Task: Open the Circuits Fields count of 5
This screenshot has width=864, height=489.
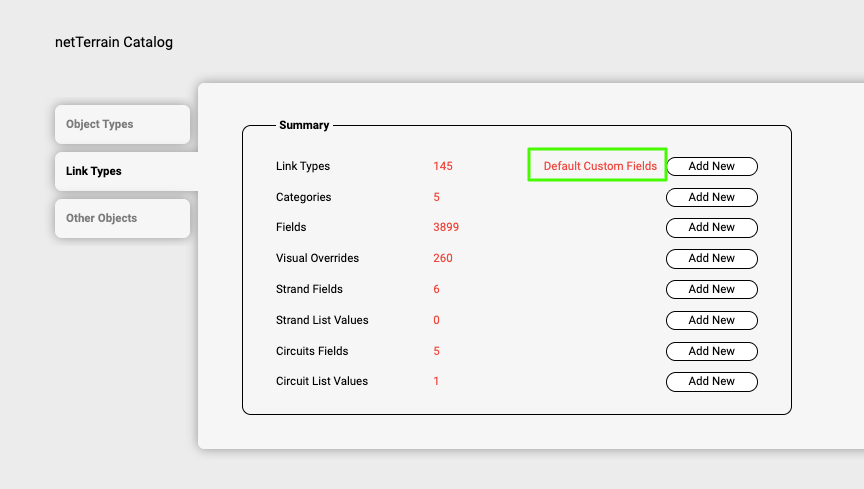Action: coord(437,351)
